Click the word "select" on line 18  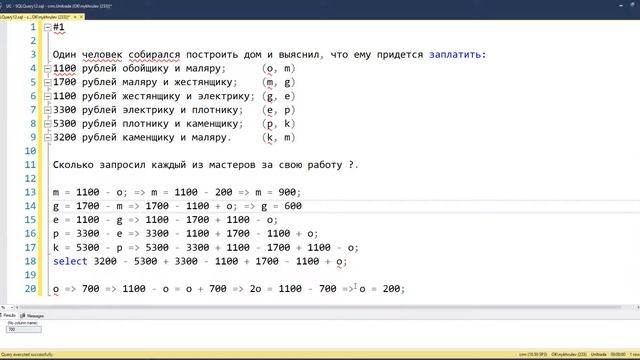click(70, 261)
